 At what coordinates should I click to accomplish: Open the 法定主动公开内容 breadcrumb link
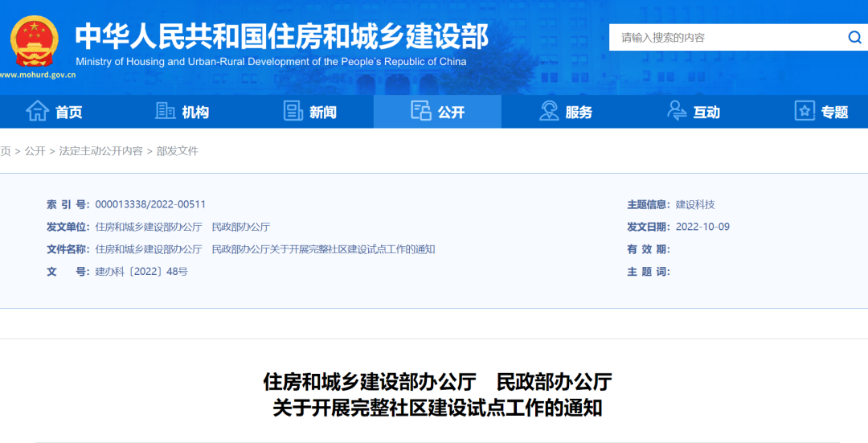[100, 151]
